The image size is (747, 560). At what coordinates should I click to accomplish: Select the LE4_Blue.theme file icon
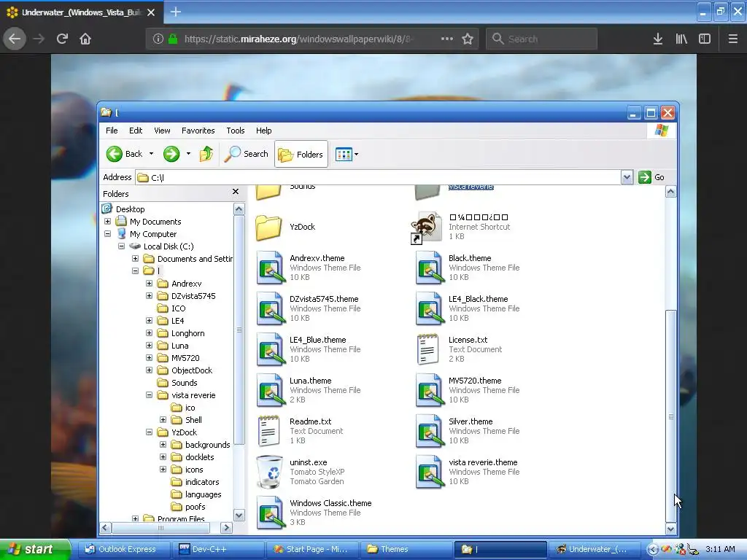271,349
